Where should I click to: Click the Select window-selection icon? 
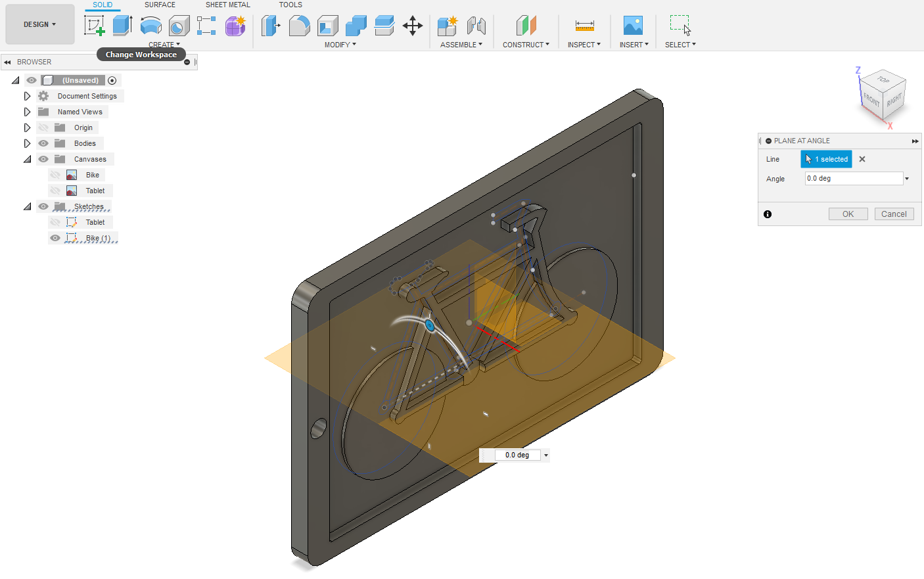point(680,25)
